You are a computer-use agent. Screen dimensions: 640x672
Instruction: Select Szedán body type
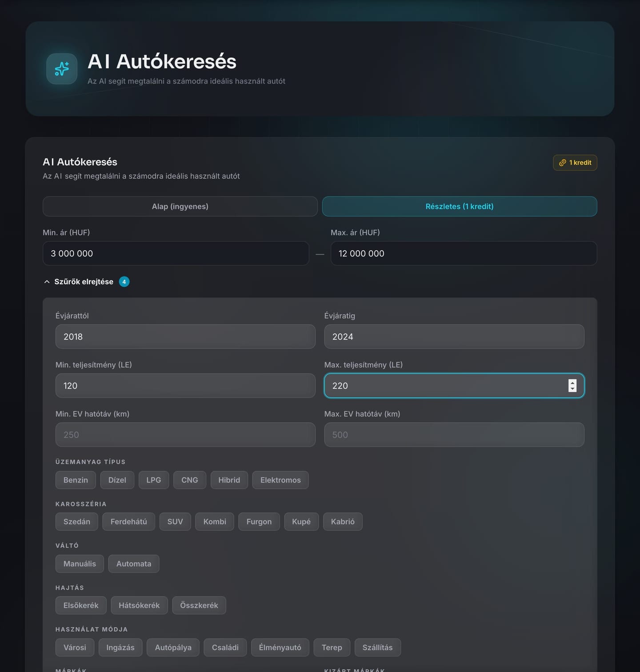point(77,521)
